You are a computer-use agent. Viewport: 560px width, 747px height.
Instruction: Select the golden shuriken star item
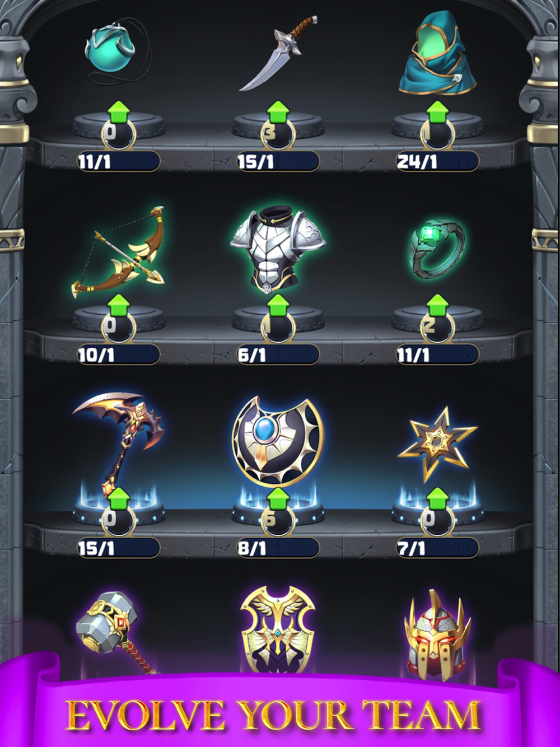coord(437,443)
